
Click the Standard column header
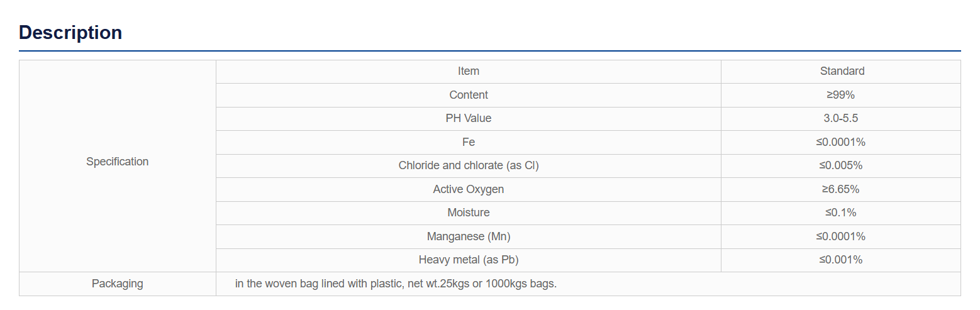(842, 71)
